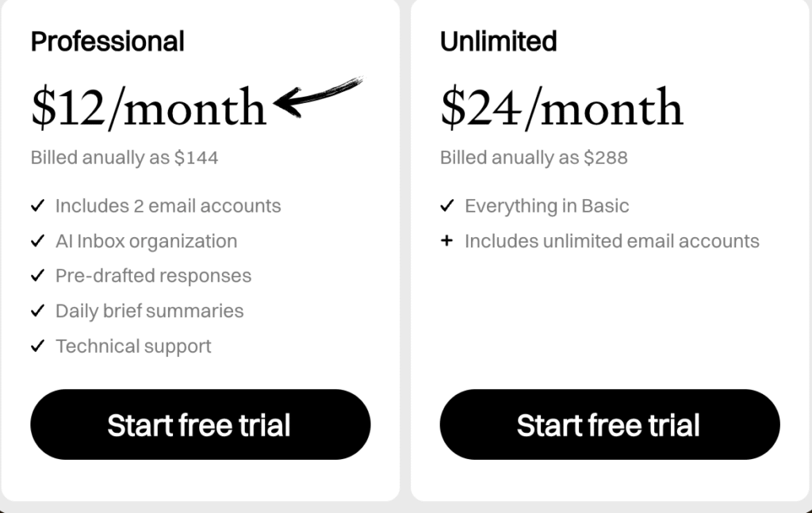The height and width of the screenshot is (513, 812).
Task: Click the Technical support feature text
Action: click(133, 346)
